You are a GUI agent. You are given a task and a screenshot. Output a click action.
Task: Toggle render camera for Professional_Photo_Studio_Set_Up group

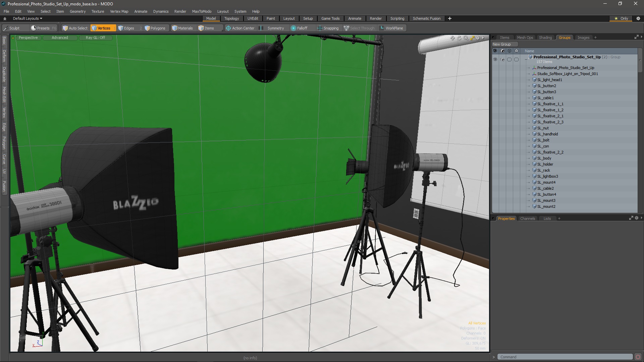tap(502, 59)
